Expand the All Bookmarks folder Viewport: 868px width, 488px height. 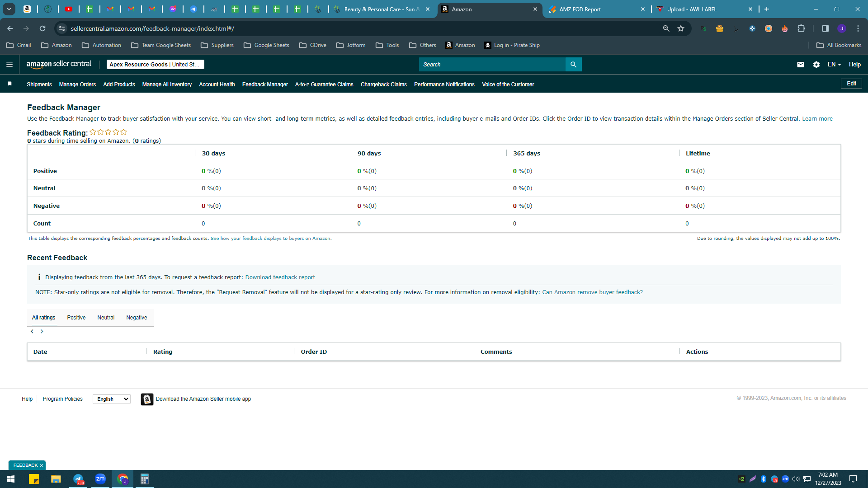839,45
